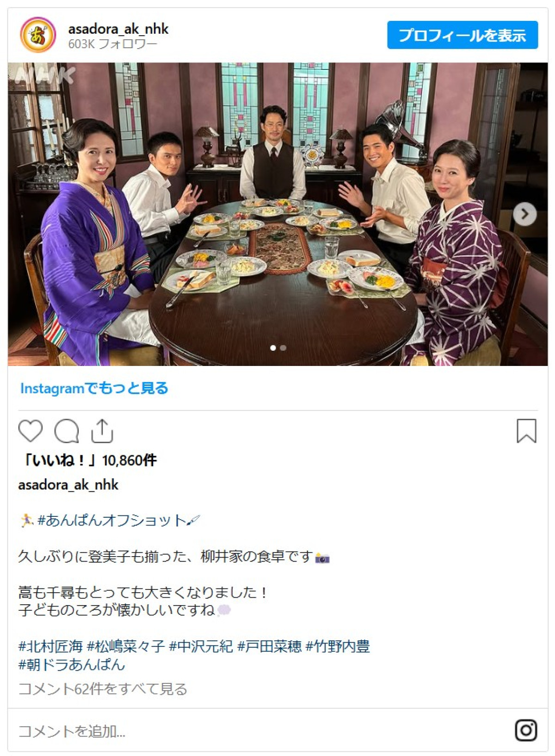Click the dining table group photo

(x=277, y=214)
